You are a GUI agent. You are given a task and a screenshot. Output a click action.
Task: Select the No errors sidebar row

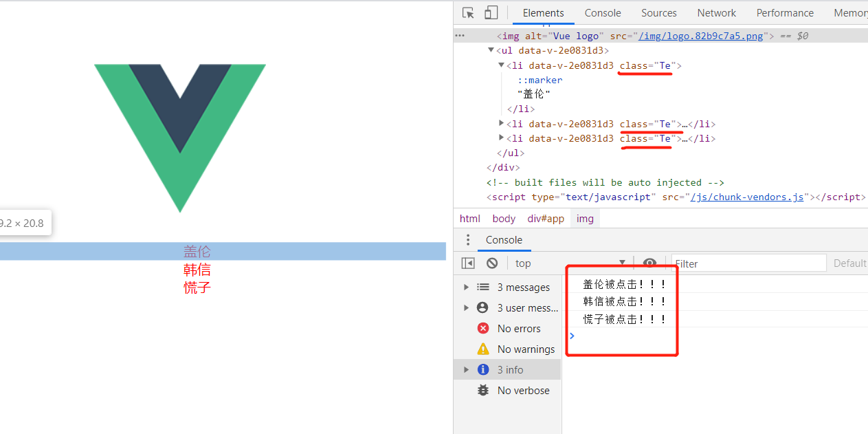pyautogui.click(x=507, y=329)
